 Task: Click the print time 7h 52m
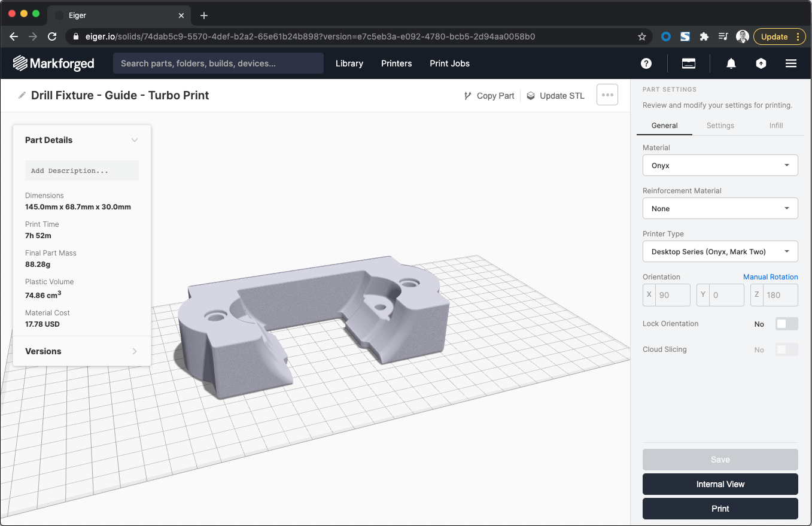(38, 236)
